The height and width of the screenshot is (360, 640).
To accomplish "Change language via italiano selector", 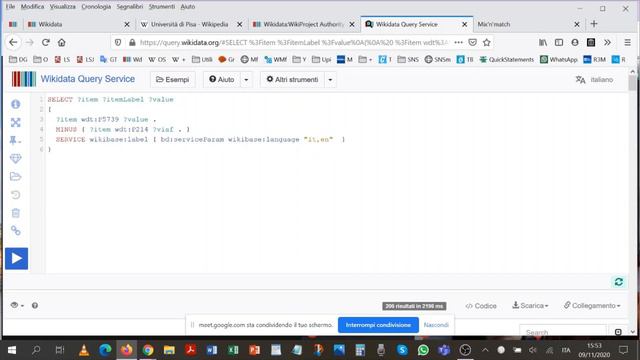I will pyautogui.click(x=594, y=80).
